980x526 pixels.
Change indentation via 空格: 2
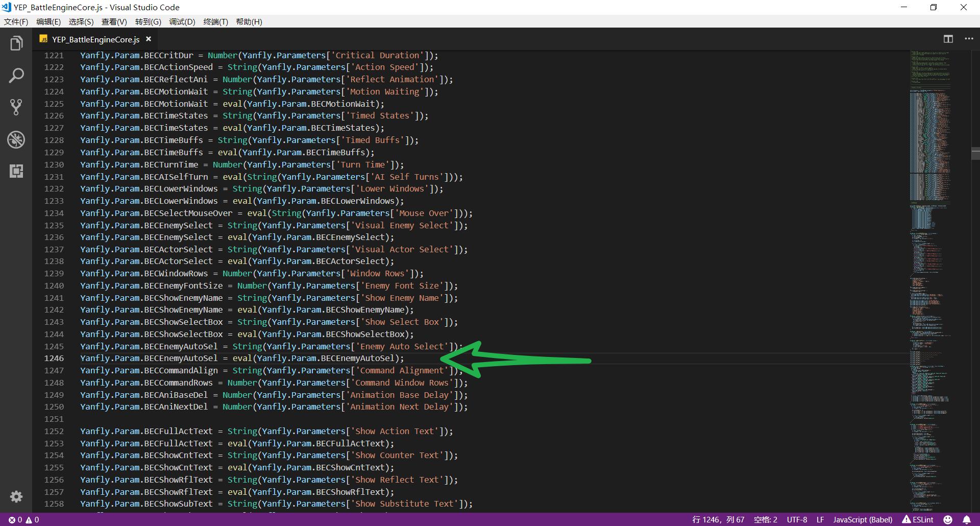766,520
